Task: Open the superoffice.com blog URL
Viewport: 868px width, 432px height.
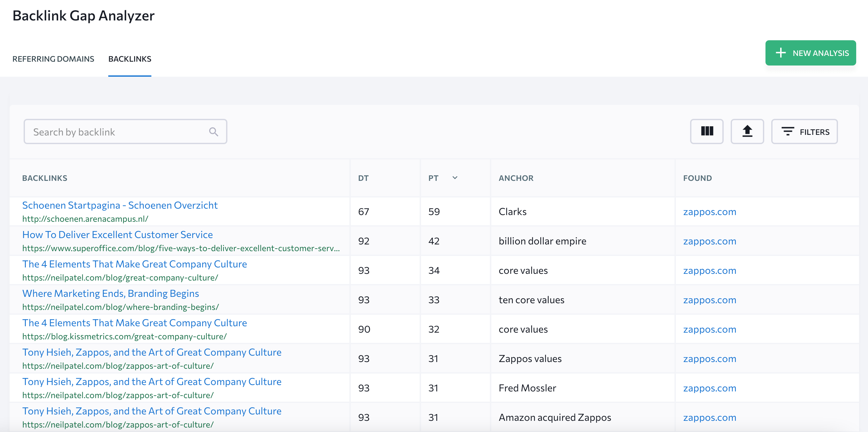Action: point(181,248)
